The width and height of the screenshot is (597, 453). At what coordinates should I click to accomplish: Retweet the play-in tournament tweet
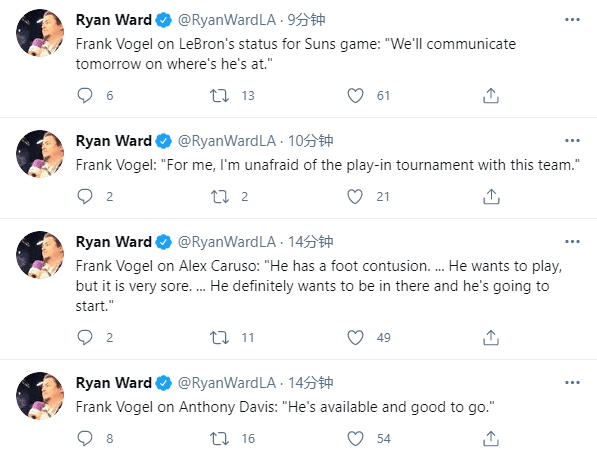click(220, 196)
